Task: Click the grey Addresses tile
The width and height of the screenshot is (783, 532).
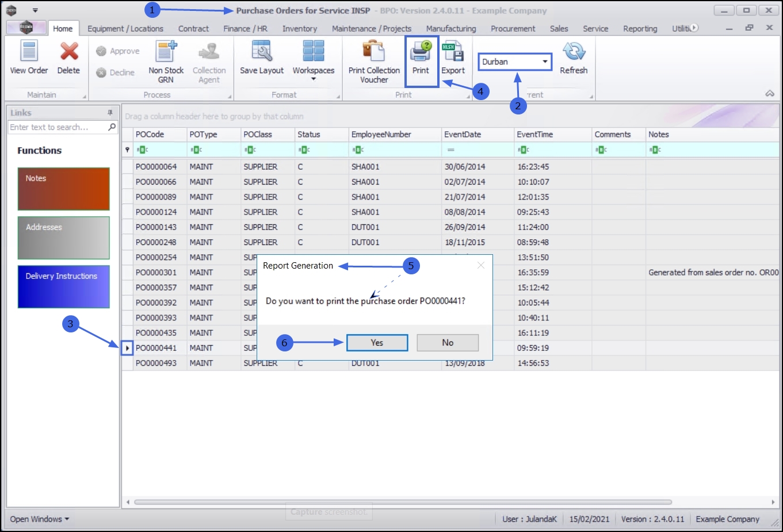Action: [x=63, y=238]
